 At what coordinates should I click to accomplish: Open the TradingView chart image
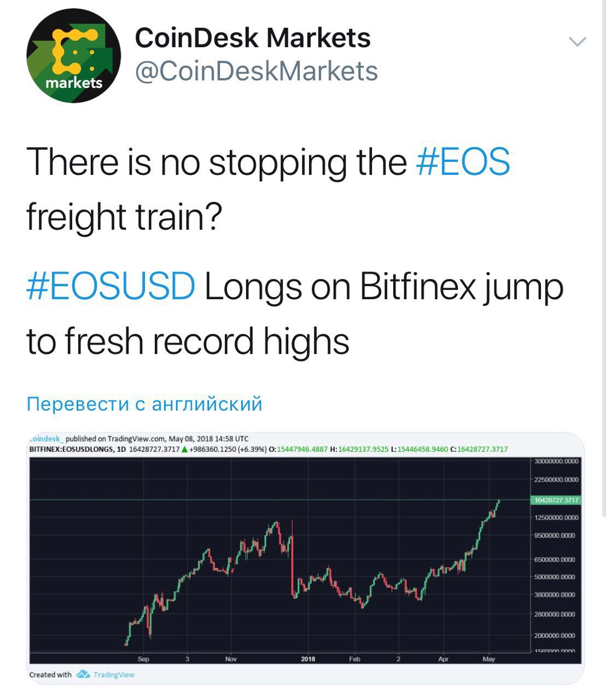tap(305, 558)
